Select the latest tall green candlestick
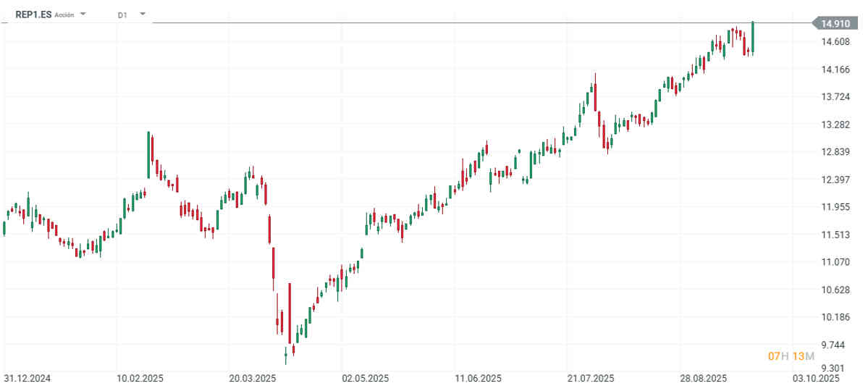 753,38
